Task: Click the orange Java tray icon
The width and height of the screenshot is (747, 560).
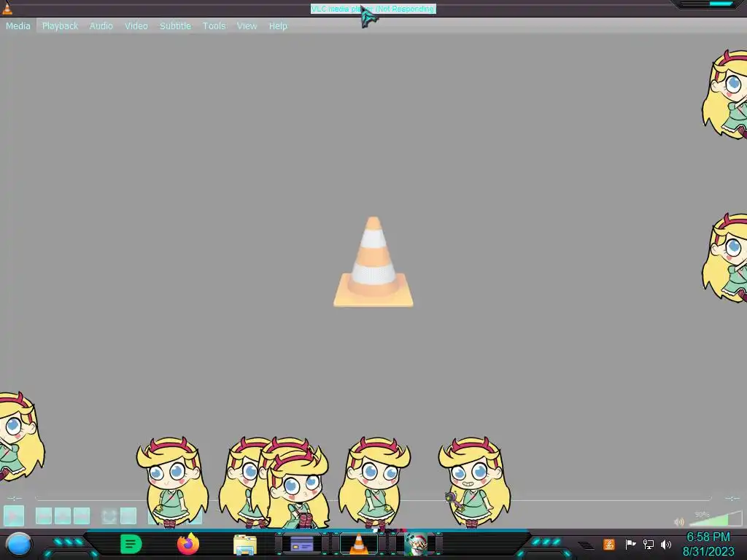Action: (609, 544)
